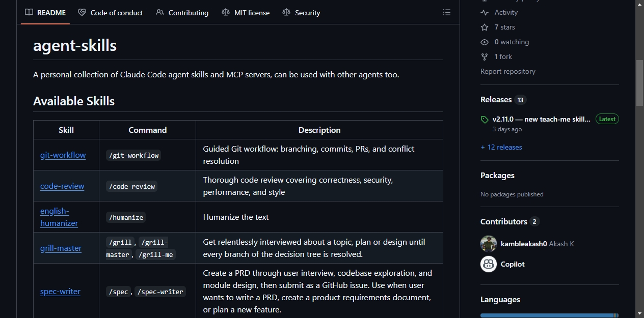The image size is (644, 318).
Task: Open the git-workflow skill link
Action: click(63, 155)
